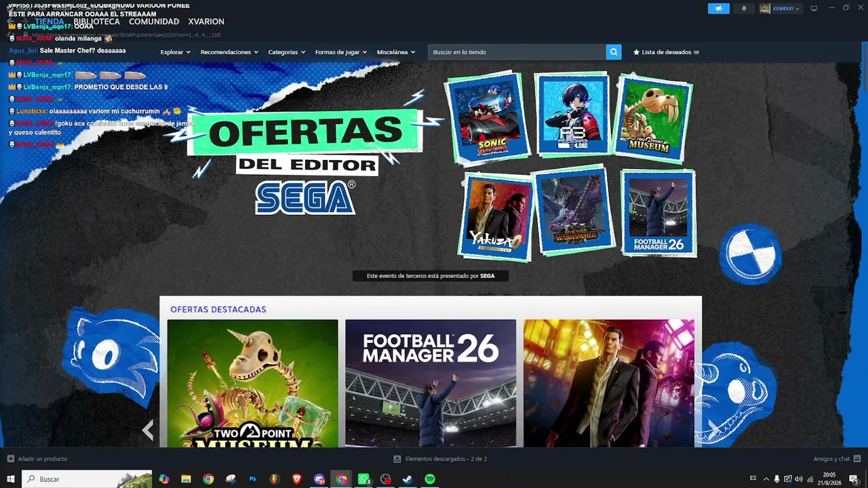This screenshot has height=488, width=868.
Task: Open the xVaRion account dropdown
Action: [780, 8]
